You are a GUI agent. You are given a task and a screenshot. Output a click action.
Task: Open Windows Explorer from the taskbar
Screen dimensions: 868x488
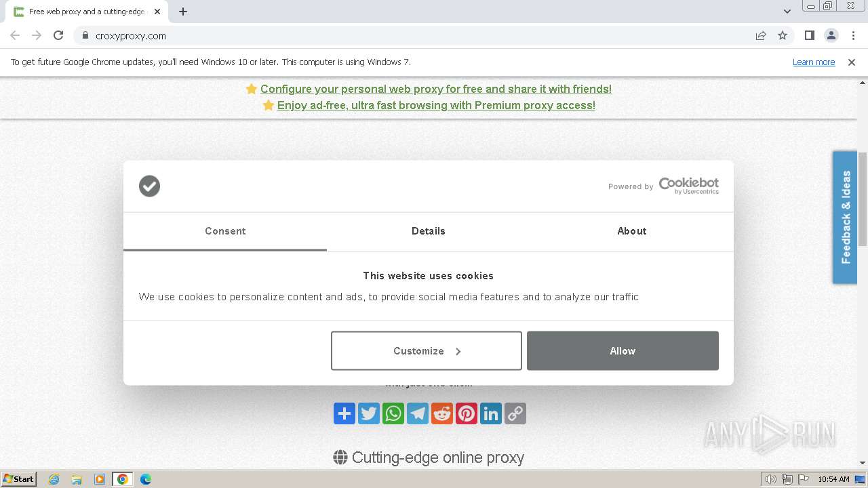click(77, 479)
